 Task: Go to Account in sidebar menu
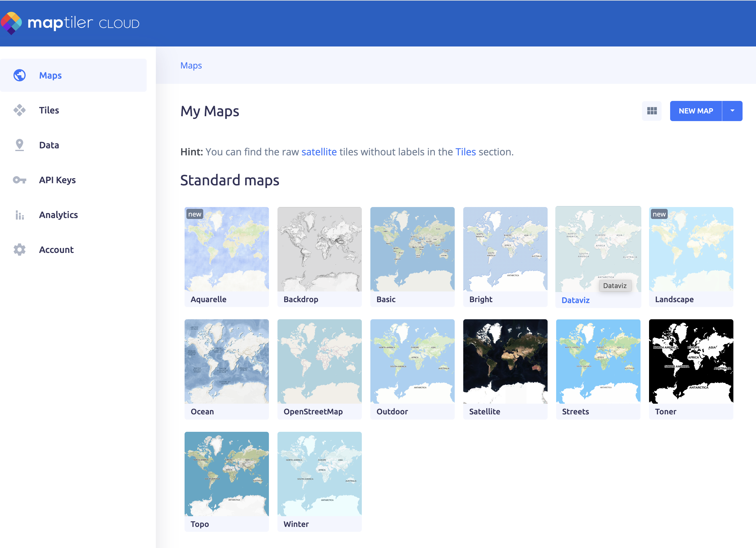point(56,250)
